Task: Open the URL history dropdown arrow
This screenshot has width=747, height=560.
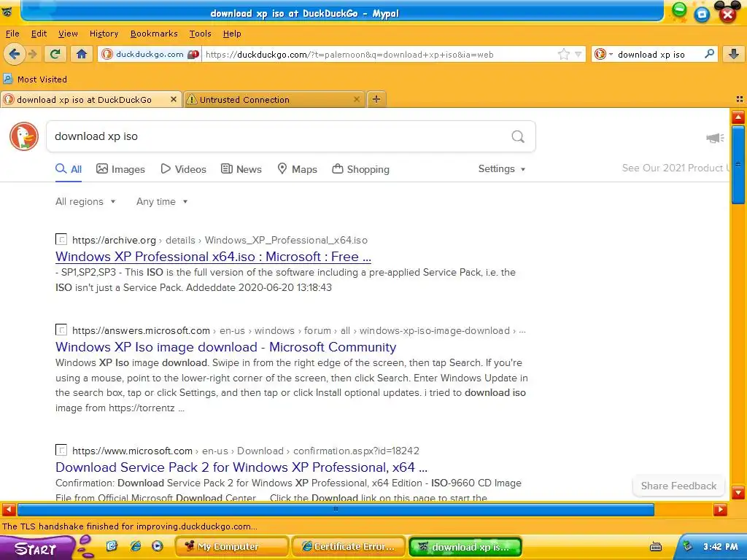Action: [x=578, y=54]
